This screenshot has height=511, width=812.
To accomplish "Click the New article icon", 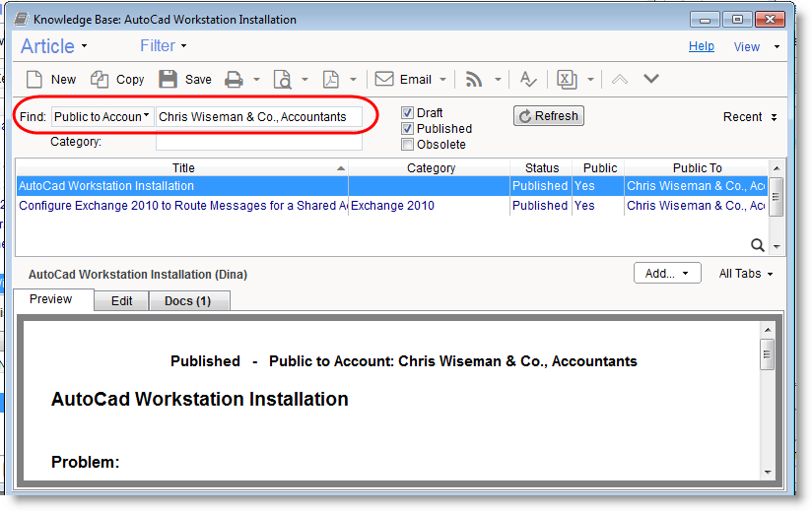I will coord(34,80).
